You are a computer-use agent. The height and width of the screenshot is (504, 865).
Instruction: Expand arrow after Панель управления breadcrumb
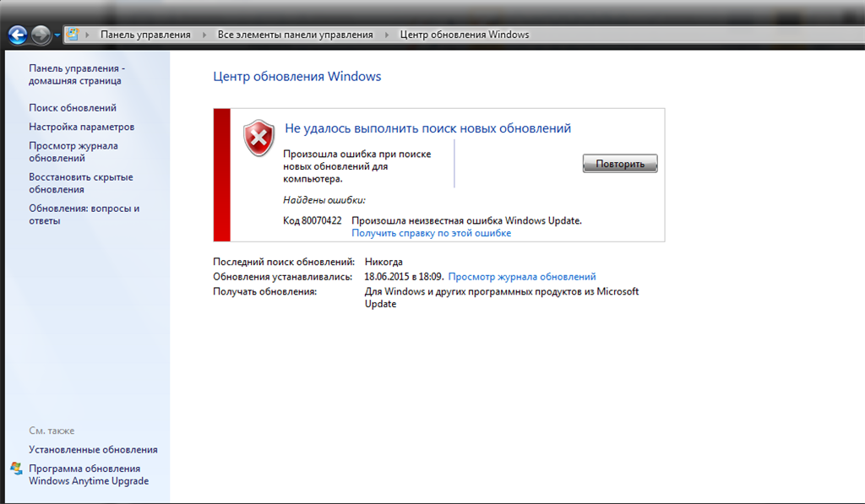pos(204,35)
